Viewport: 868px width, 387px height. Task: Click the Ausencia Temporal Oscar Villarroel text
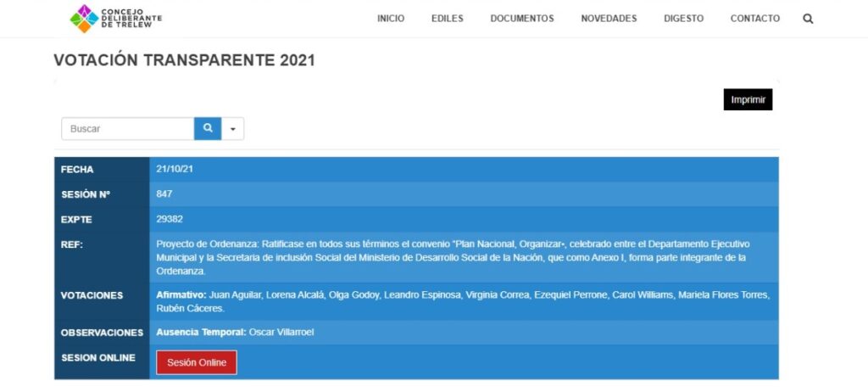point(236,332)
